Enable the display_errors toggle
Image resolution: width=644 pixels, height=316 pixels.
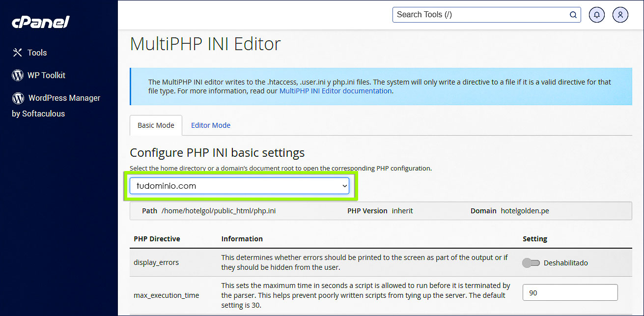coord(531,262)
